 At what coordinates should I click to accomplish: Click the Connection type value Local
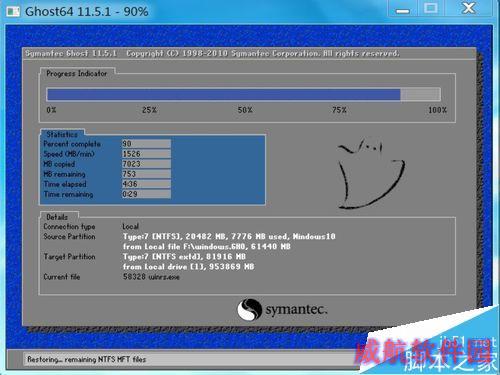pyautogui.click(x=130, y=226)
